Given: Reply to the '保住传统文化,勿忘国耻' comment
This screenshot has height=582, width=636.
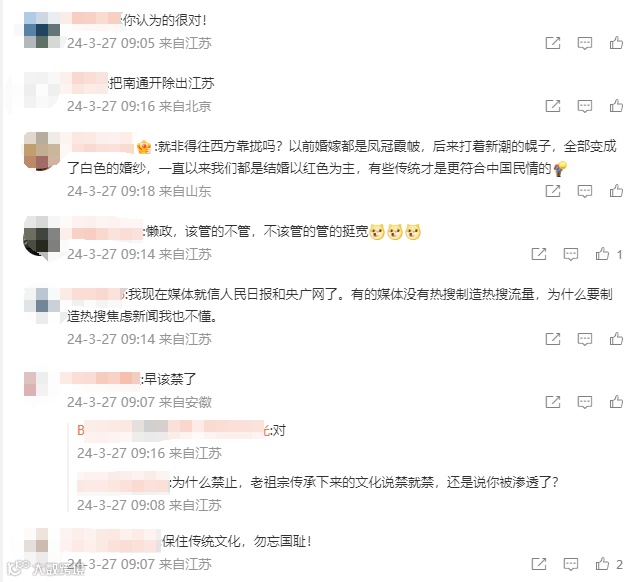Looking at the screenshot, I should point(571,564).
